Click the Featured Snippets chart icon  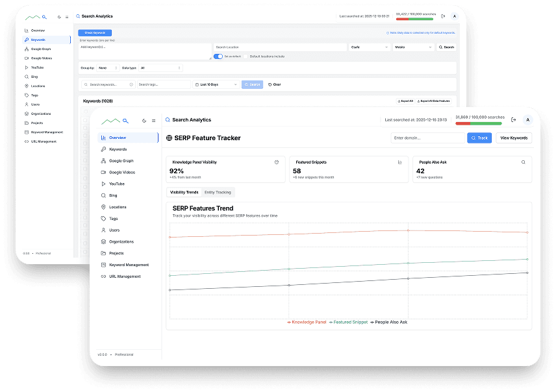[399, 162]
